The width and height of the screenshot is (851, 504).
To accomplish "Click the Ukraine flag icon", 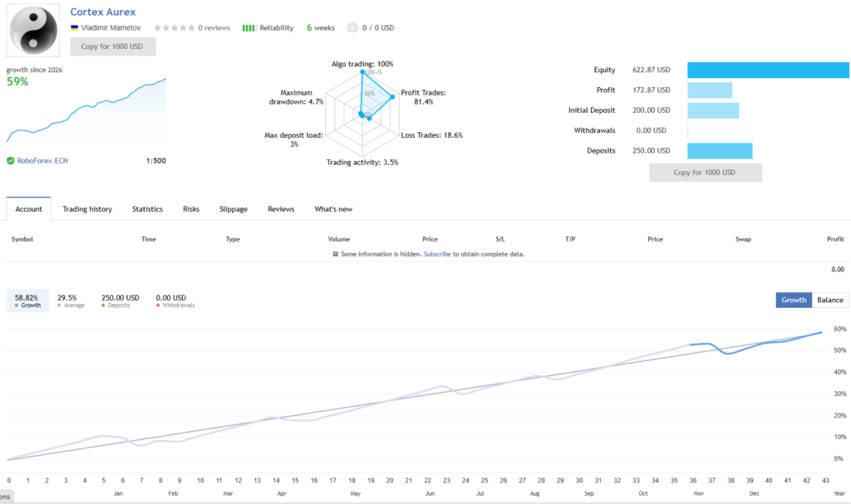I will (x=74, y=27).
